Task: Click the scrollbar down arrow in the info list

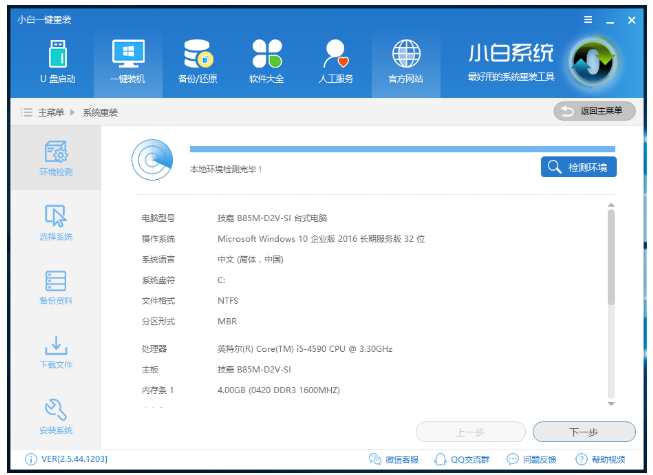Action: point(611,402)
